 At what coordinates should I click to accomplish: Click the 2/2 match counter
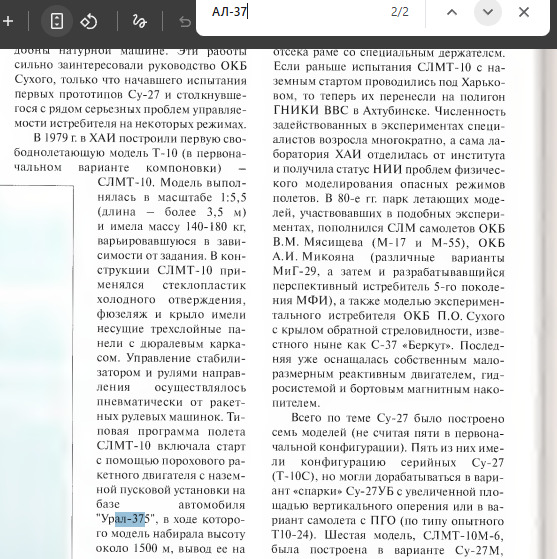pos(400,12)
